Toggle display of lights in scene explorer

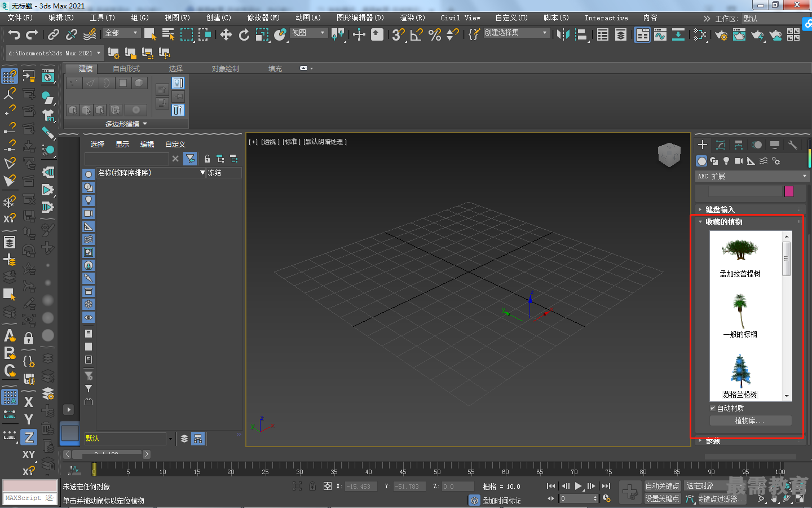point(89,200)
